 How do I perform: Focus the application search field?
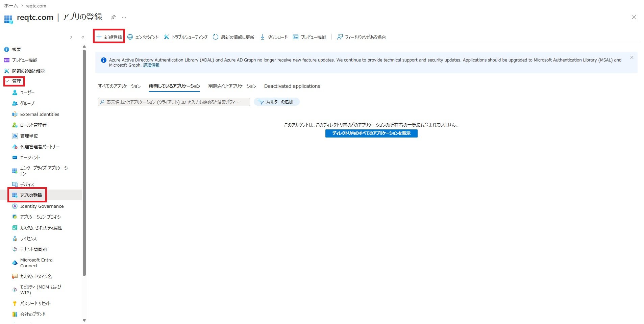pyautogui.click(x=174, y=102)
